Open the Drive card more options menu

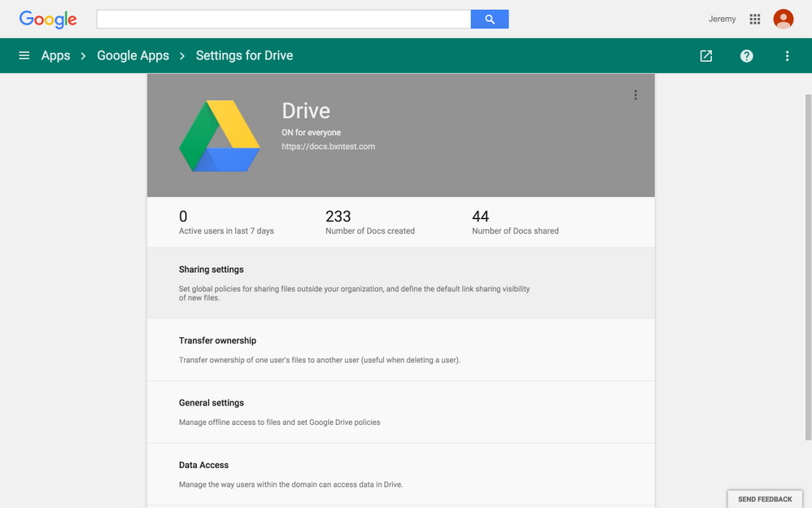click(x=635, y=95)
